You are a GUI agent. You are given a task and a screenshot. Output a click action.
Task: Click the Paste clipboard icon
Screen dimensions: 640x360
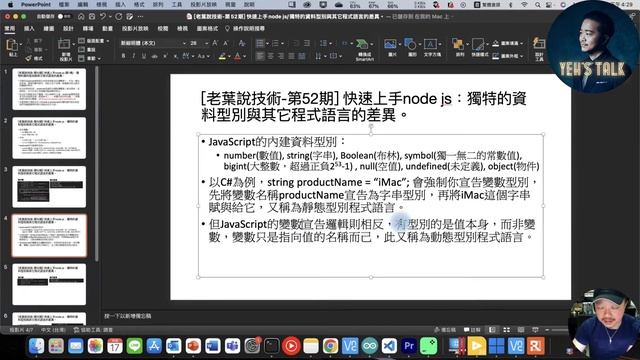12,45
